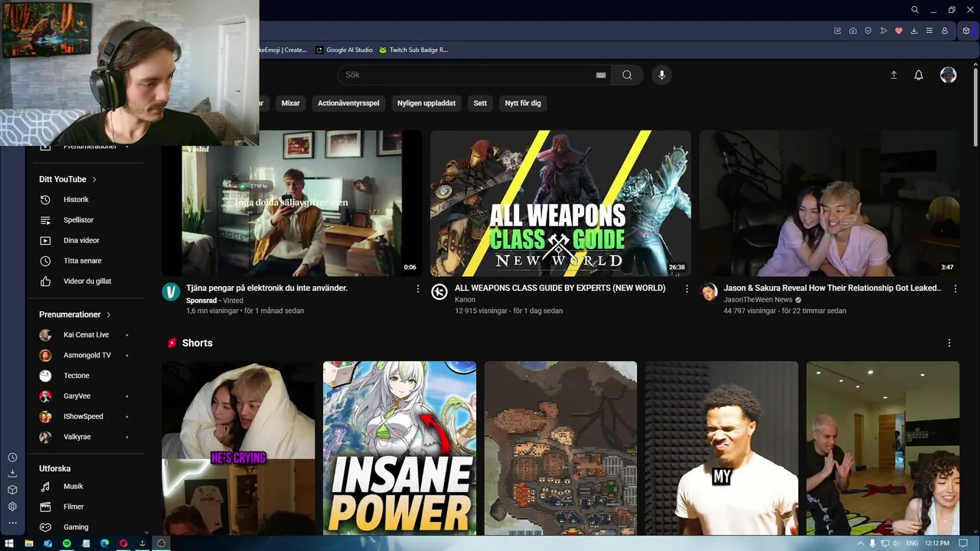Open Kanon channel name link
Screen dimensions: 980x551
click(x=465, y=300)
